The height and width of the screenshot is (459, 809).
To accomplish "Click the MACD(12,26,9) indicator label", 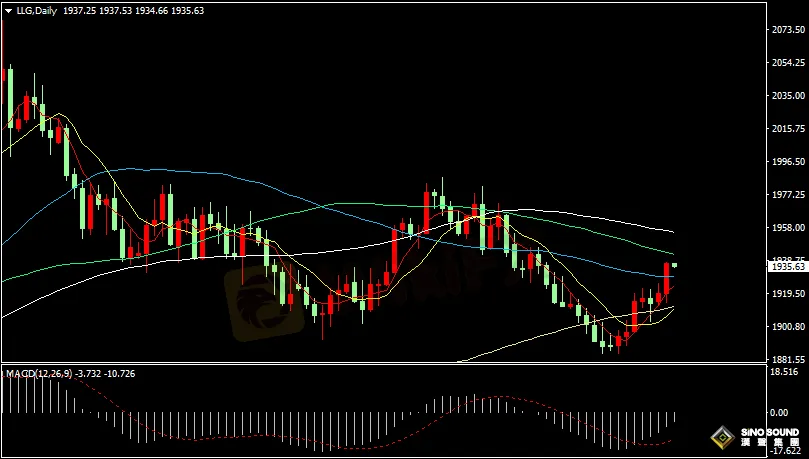I will 40,373.
